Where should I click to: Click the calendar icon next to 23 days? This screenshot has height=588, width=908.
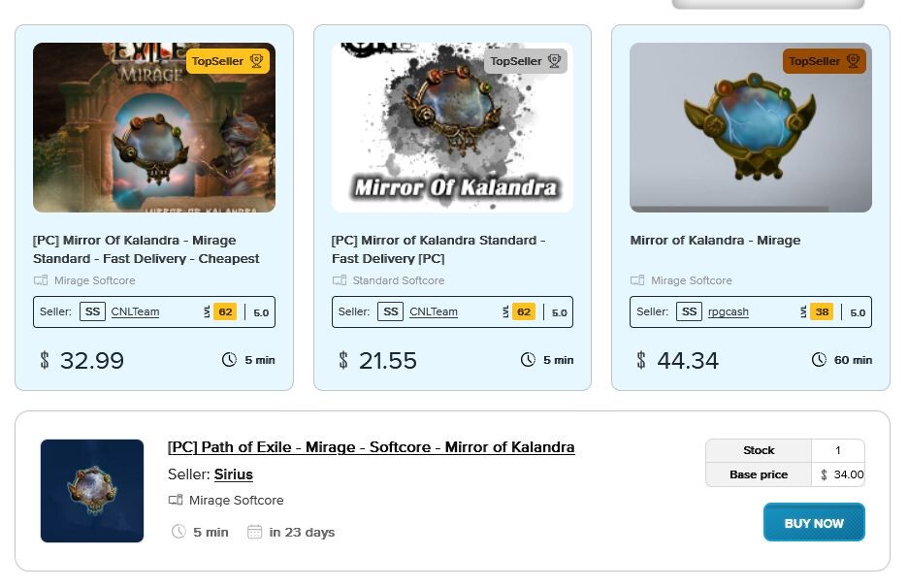(x=254, y=532)
